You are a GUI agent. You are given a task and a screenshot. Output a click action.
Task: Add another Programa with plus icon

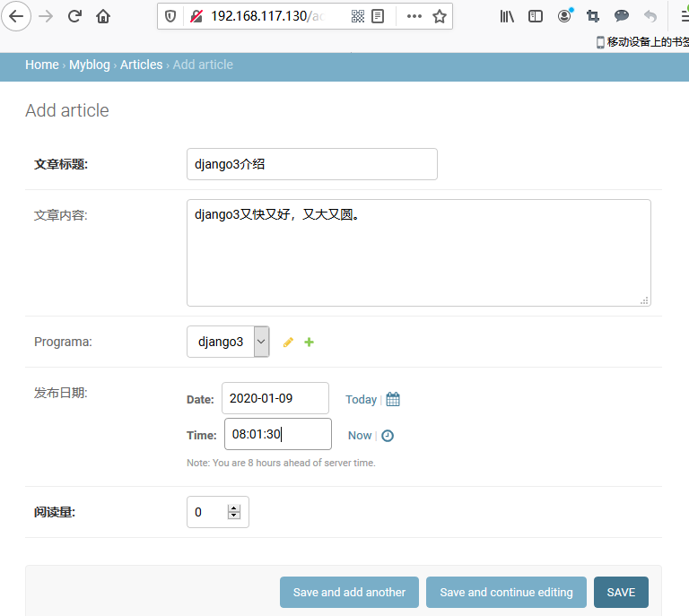[309, 342]
